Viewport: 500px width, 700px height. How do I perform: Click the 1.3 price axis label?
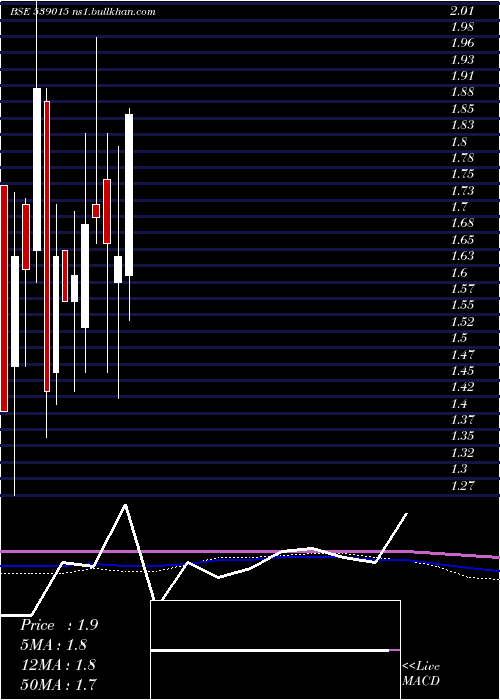[458, 470]
